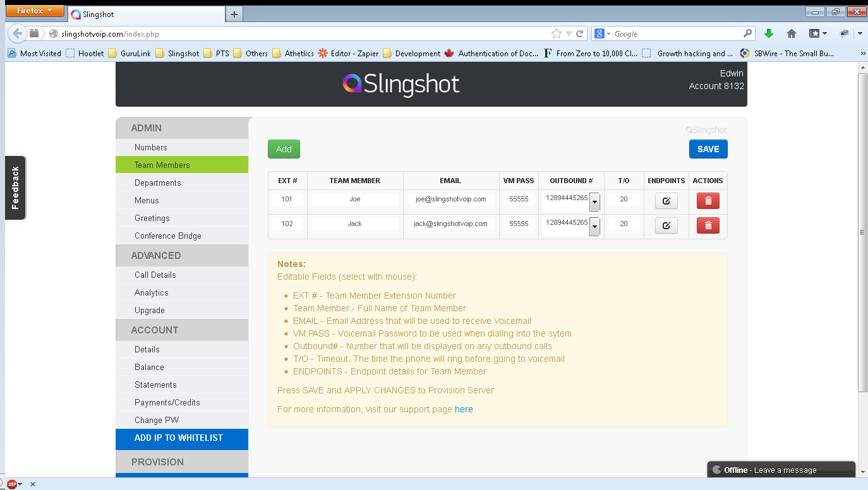Delete the Jack team member row
Viewport: 868px width, 490px height.
(708, 225)
